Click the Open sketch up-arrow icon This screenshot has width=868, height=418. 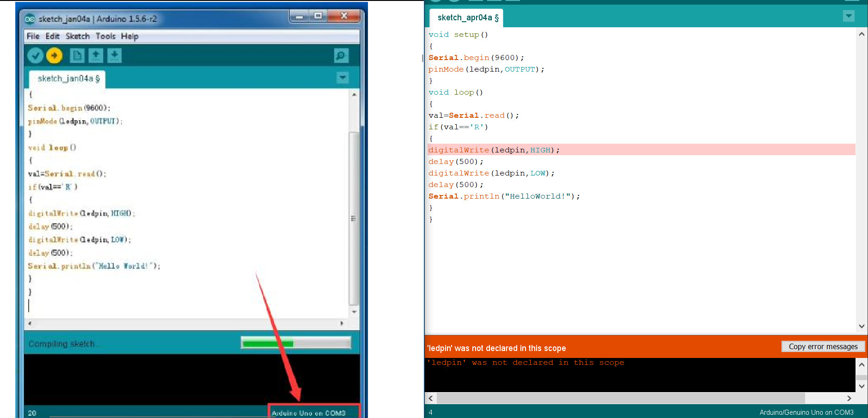coord(96,55)
